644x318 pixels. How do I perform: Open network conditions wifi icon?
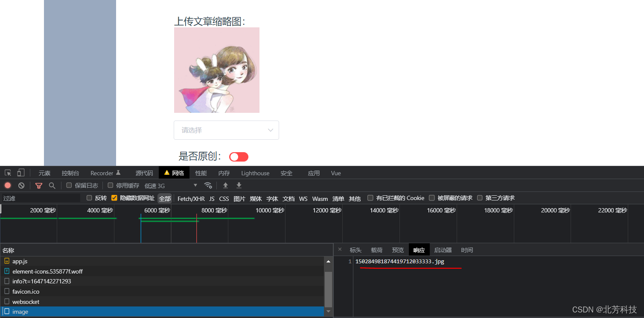pyautogui.click(x=208, y=185)
